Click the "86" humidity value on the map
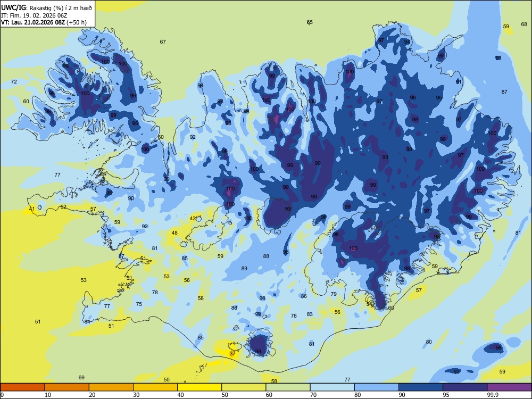 tap(304, 296)
